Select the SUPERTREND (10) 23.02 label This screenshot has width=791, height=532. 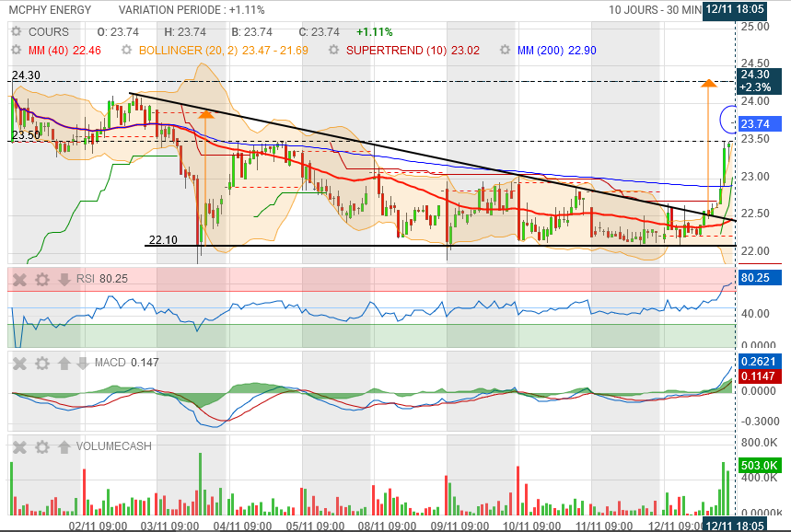[x=413, y=51]
